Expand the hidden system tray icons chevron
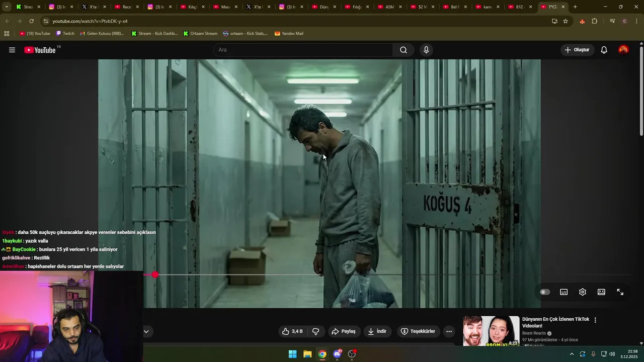This screenshot has width=644, height=362. coord(572,354)
